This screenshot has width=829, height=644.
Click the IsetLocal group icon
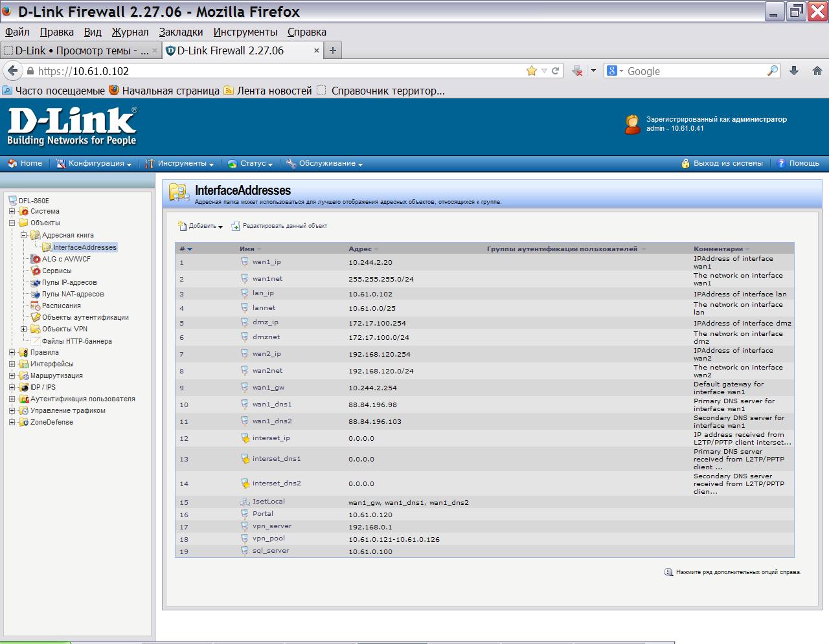(x=244, y=502)
